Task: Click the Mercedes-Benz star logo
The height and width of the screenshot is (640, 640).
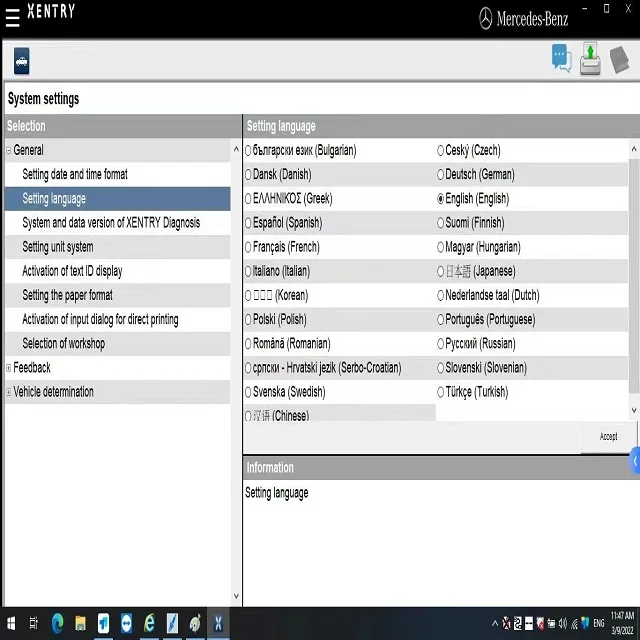Action: click(x=485, y=19)
